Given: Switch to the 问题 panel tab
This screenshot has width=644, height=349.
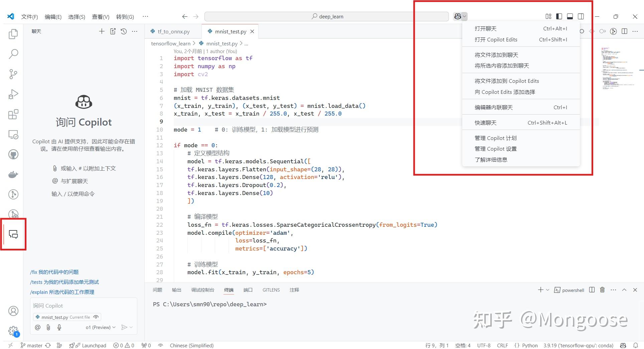Looking at the screenshot, I should [x=157, y=290].
